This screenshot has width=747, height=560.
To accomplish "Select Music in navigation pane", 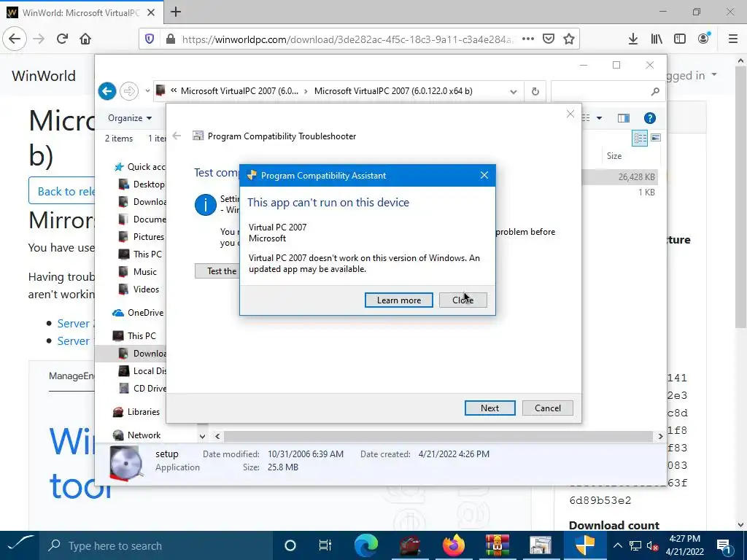I will tap(137, 271).
